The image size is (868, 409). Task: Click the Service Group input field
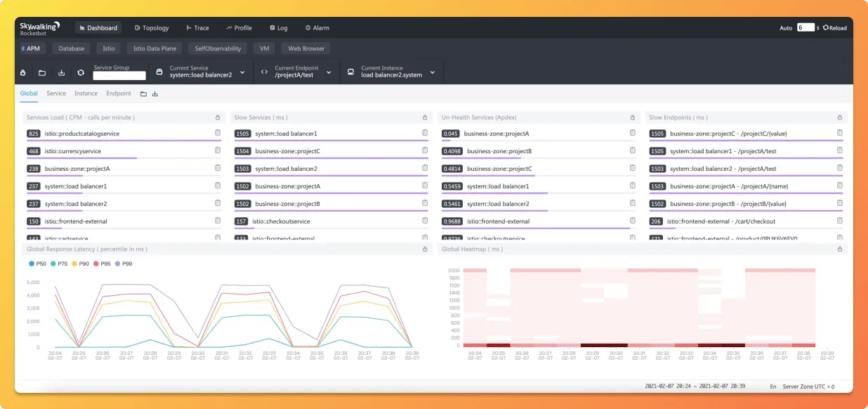[119, 75]
